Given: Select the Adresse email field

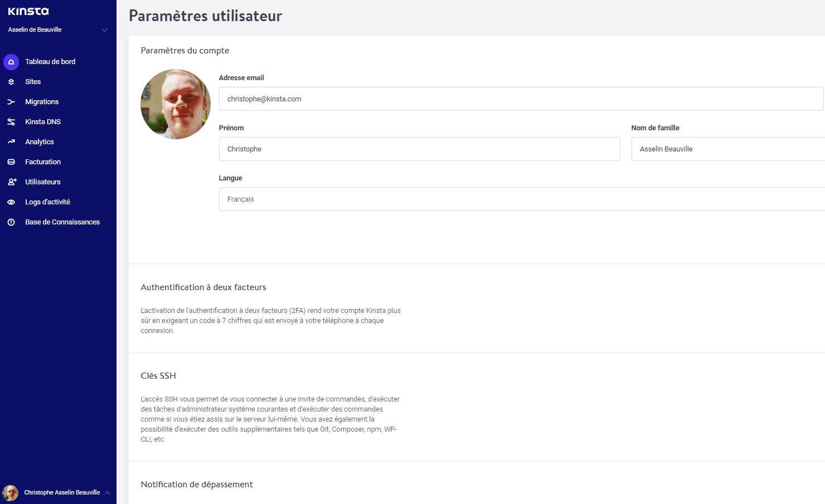Looking at the screenshot, I should tap(521, 99).
